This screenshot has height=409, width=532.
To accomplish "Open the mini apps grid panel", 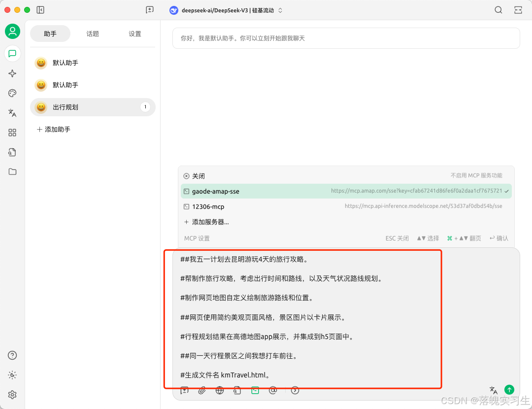I will (x=12, y=133).
